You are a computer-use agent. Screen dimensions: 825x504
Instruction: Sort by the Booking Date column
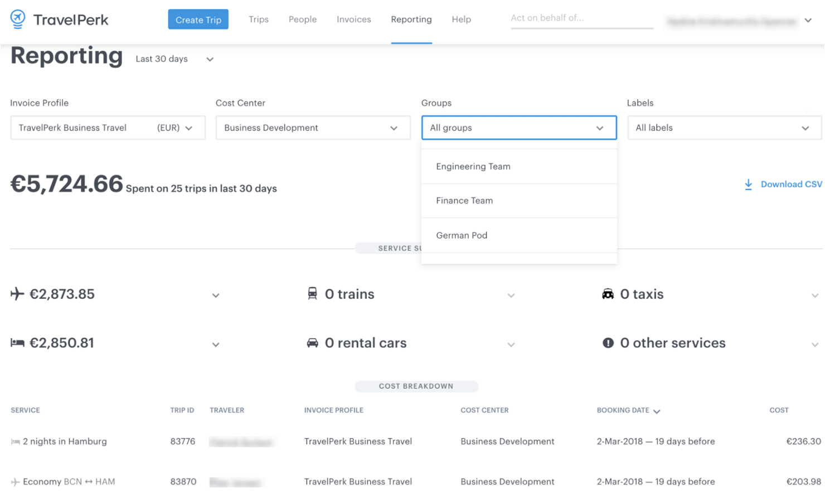[628, 410]
